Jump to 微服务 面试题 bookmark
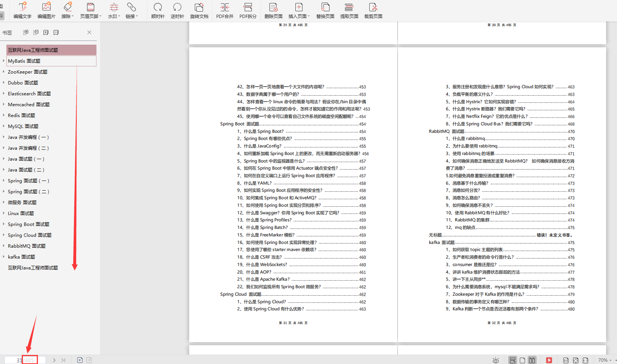Image resolution: width=617 pixels, height=364 pixels. coord(22,202)
